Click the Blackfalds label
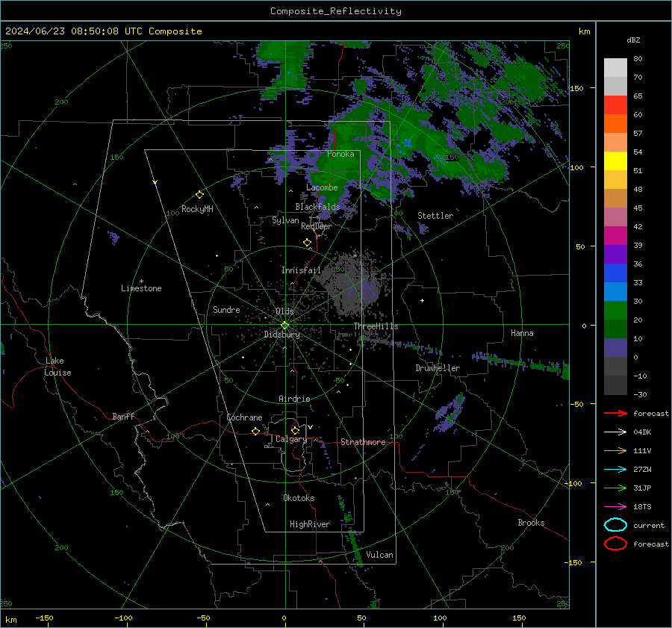This screenshot has height=628, width=672. tap(317, 207)
